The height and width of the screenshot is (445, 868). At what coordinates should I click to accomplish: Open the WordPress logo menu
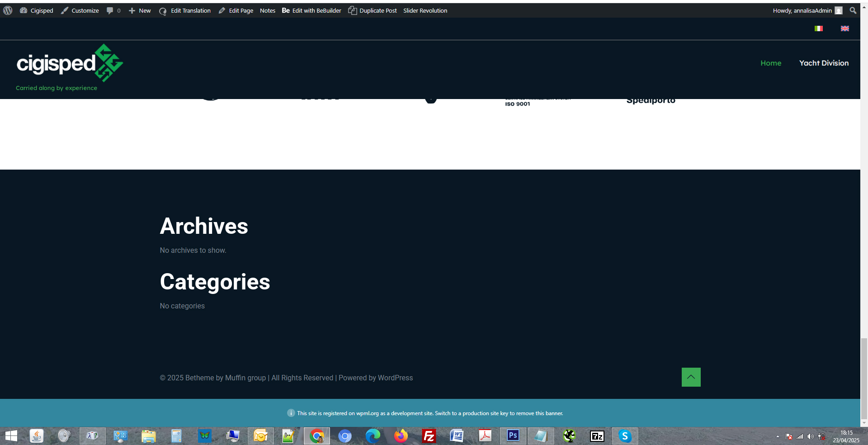click(8, 10)
